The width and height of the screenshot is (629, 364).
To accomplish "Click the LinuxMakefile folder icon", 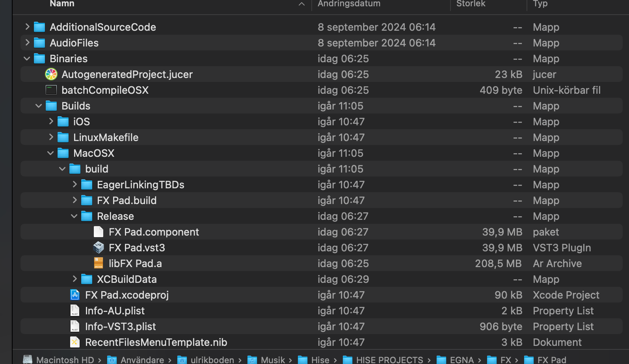I will [63, 137].
